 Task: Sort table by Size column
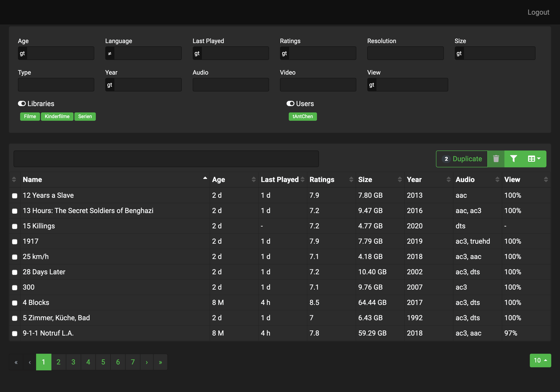(x=399, y=180)
